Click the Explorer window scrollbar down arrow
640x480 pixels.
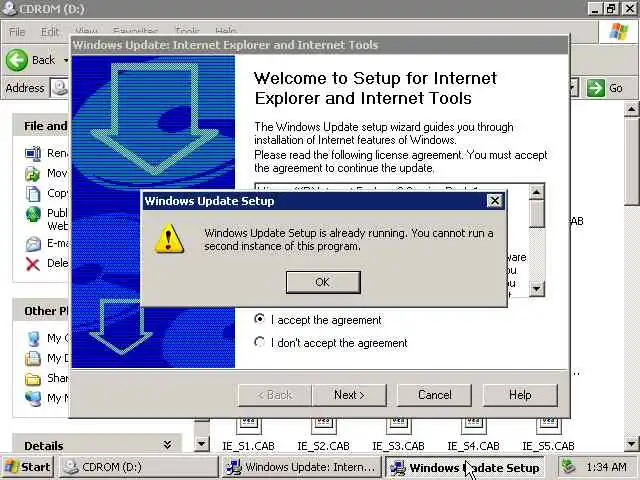click(x=631, y=444)
